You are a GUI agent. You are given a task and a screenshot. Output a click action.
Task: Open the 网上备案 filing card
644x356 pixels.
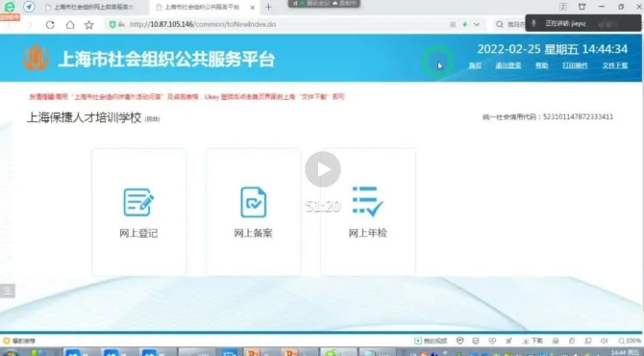pyautogui.click(x=254, y=212)
